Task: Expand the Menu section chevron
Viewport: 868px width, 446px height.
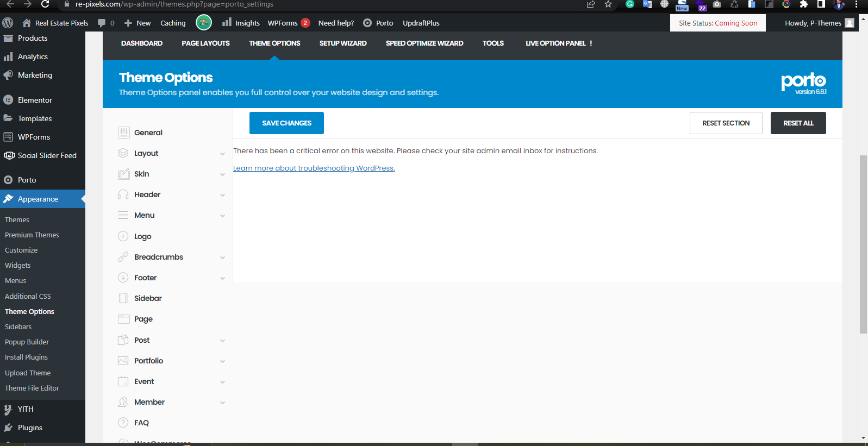Action: 222,216
